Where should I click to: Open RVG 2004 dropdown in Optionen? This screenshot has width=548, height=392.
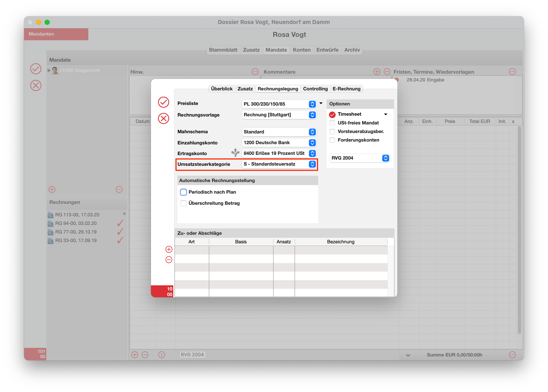tap(360, 158)
